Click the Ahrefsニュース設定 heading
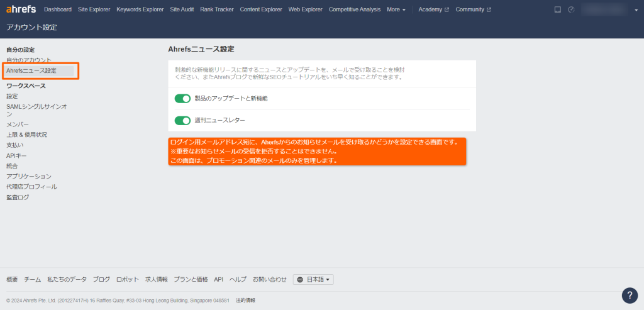This screenshot has height=310, width=644. pos(201,49)
